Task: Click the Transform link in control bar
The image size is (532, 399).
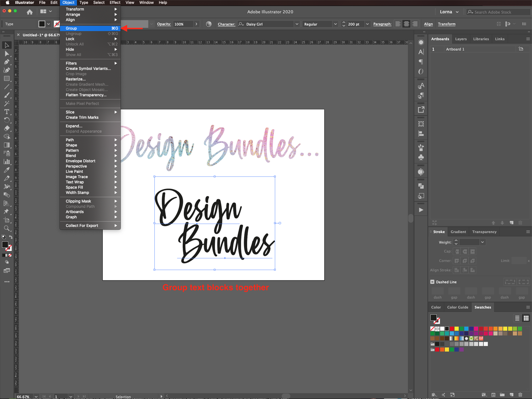Action: point(447,24)
